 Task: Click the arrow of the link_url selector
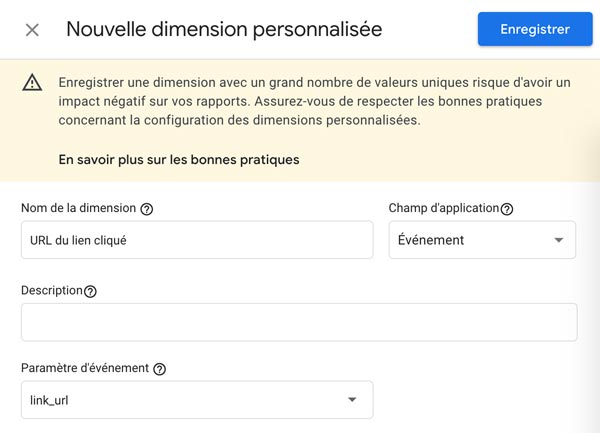352,400
